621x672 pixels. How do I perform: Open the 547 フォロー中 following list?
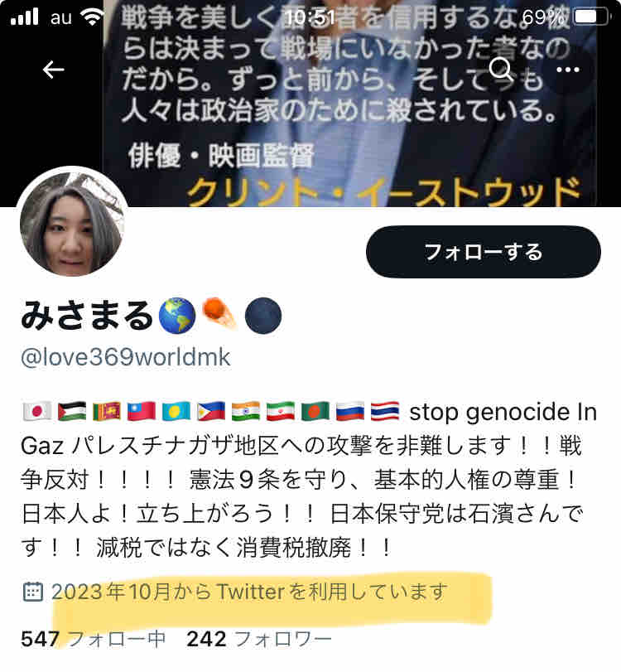click(93, 639)
